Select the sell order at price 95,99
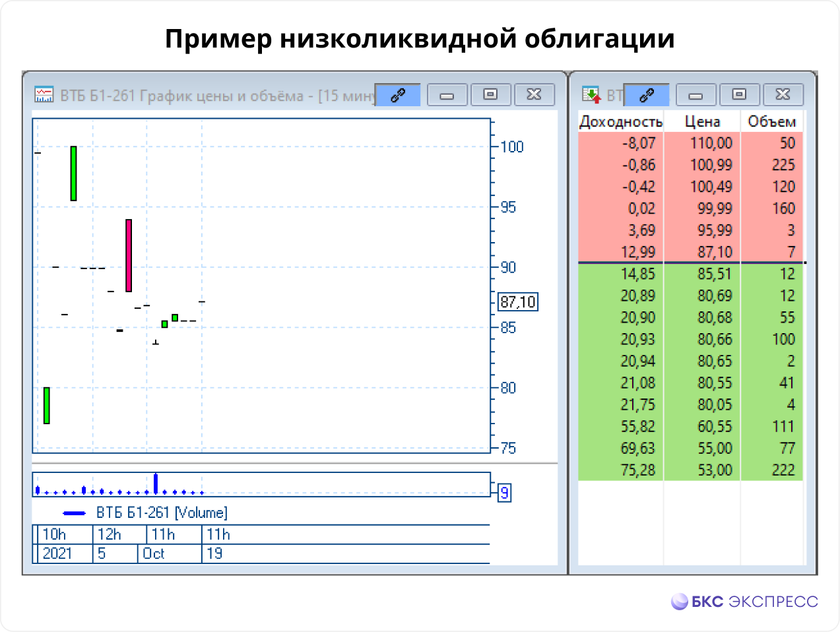 coord(690,230)
